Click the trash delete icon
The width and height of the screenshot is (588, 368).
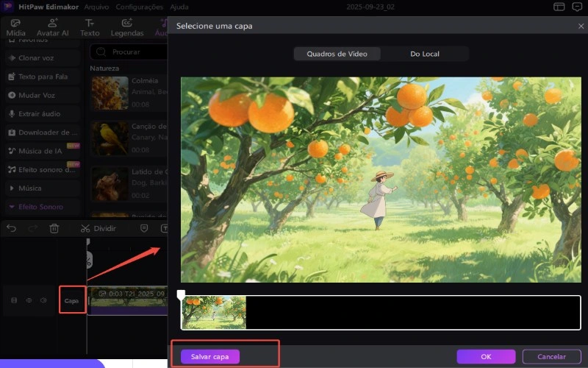(54, 228)
